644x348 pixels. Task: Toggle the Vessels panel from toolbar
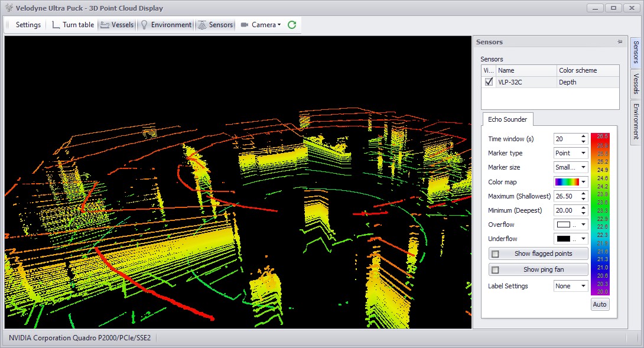coord(105,25)
